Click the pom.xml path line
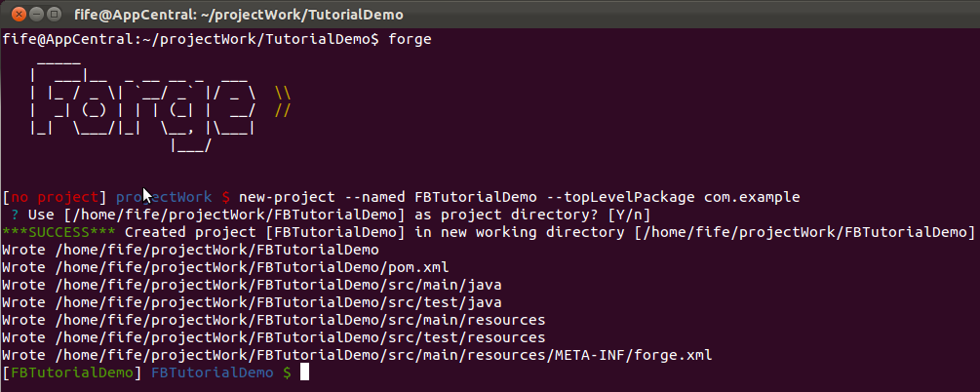 225,267
